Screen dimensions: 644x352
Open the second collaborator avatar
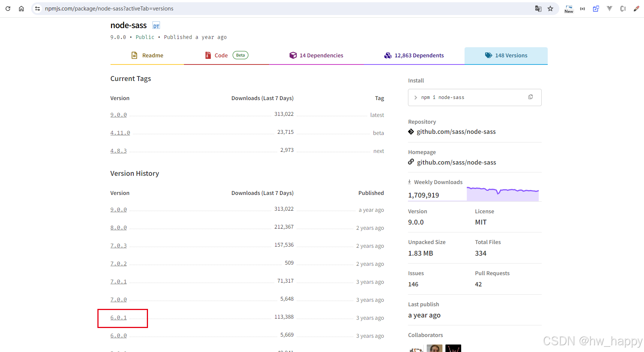tap(435, 348)
